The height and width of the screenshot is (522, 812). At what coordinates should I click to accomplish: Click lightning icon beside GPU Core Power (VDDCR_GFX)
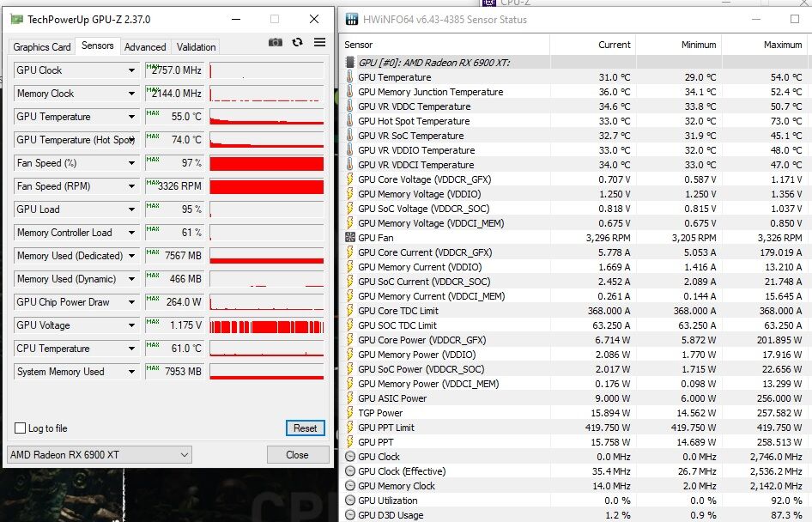point(350,340)
